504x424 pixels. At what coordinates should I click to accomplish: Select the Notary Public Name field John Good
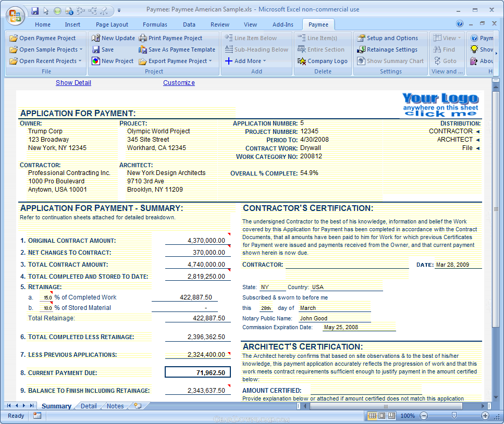click(x=335, y=318)
